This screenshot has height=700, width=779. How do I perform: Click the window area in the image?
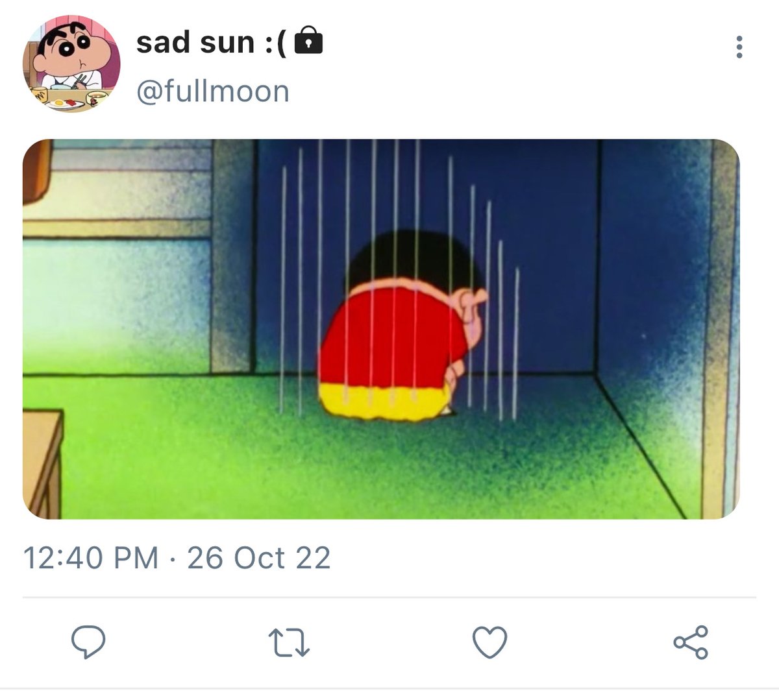click(117, 188)
